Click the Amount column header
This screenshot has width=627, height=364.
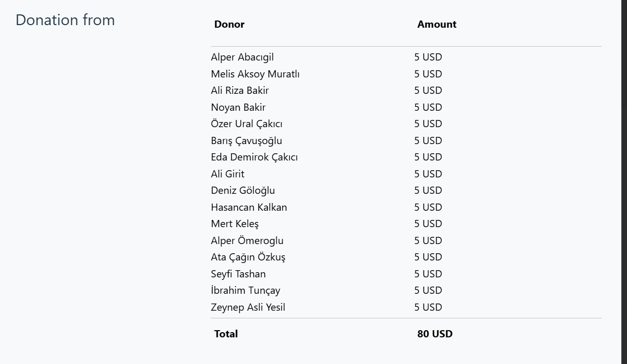click(x=437, y=24)
